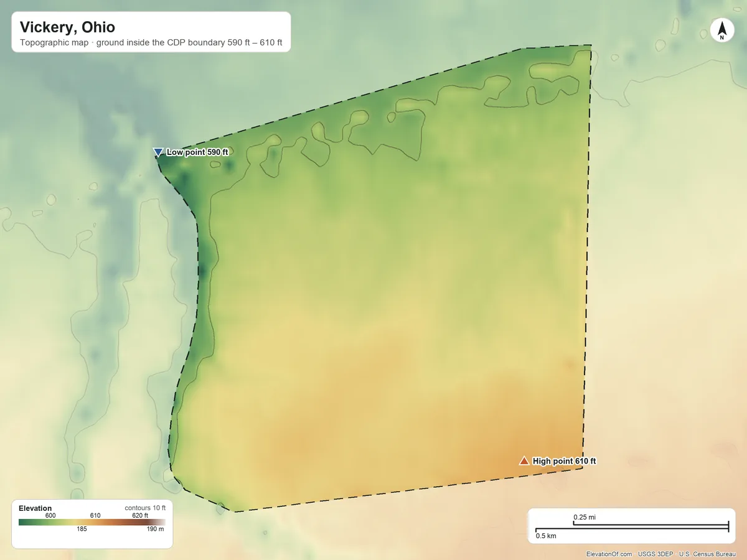Click the ElevationOf.com attribution text

pos(609,554)
